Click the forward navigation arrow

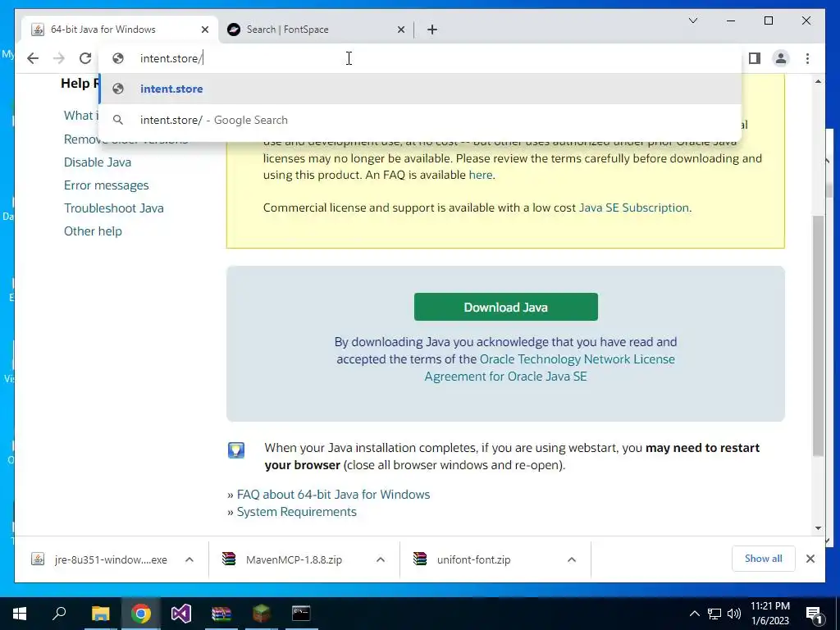[59, 58]
